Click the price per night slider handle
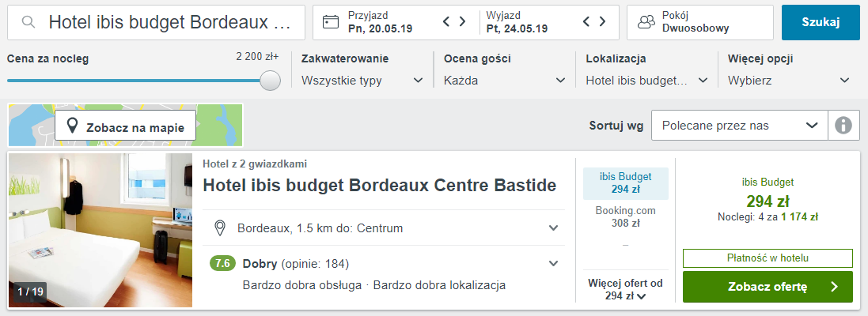The width and height of the screenshot is (868, 316). [x=271, y=81]
